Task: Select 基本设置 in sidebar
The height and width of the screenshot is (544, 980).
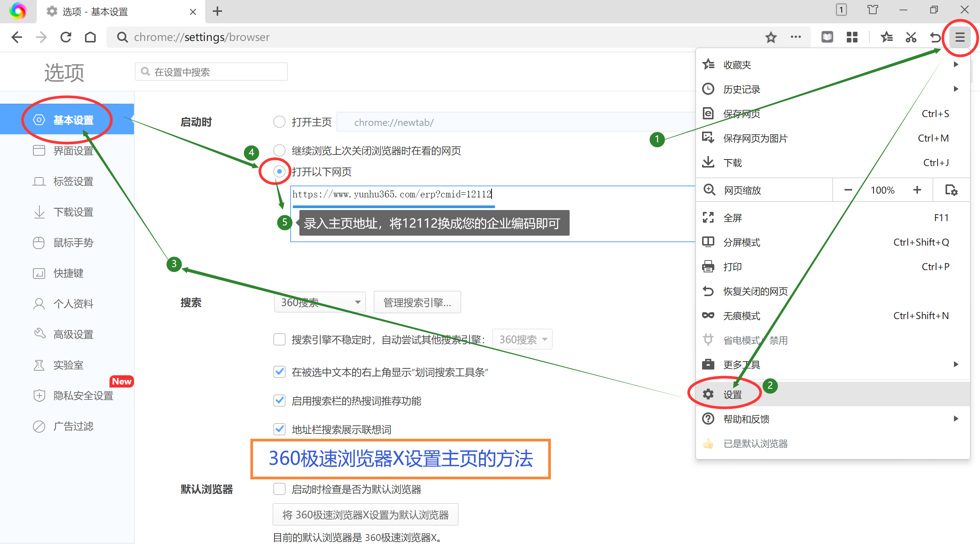Action: coord(67,119)
